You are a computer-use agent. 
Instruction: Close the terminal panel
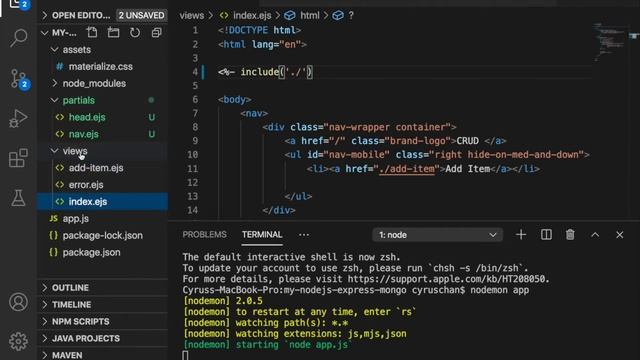tap(620, 235)
